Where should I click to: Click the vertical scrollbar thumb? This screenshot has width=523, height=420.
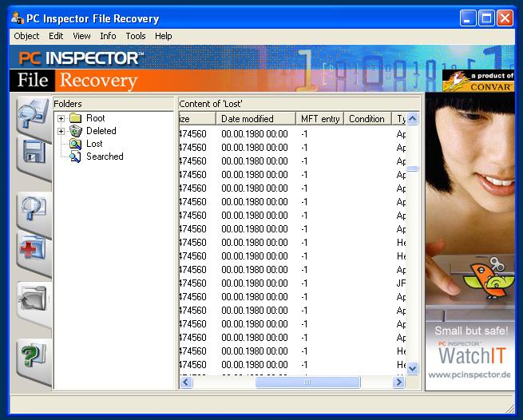click(413, 168)
